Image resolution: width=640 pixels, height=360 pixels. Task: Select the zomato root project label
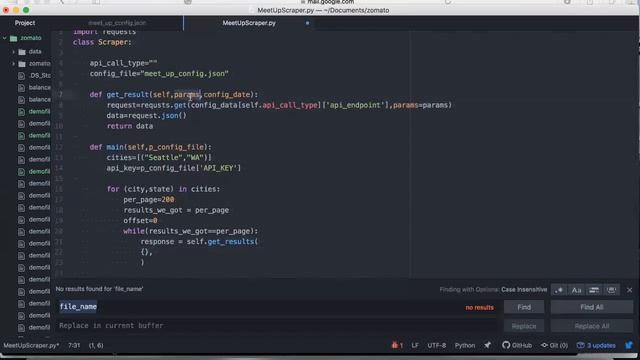tap(31, 38)
